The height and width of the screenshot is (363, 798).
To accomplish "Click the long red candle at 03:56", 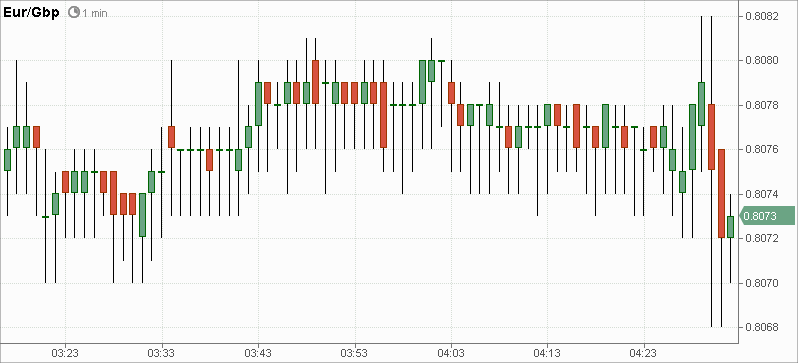I will [383, 115].
